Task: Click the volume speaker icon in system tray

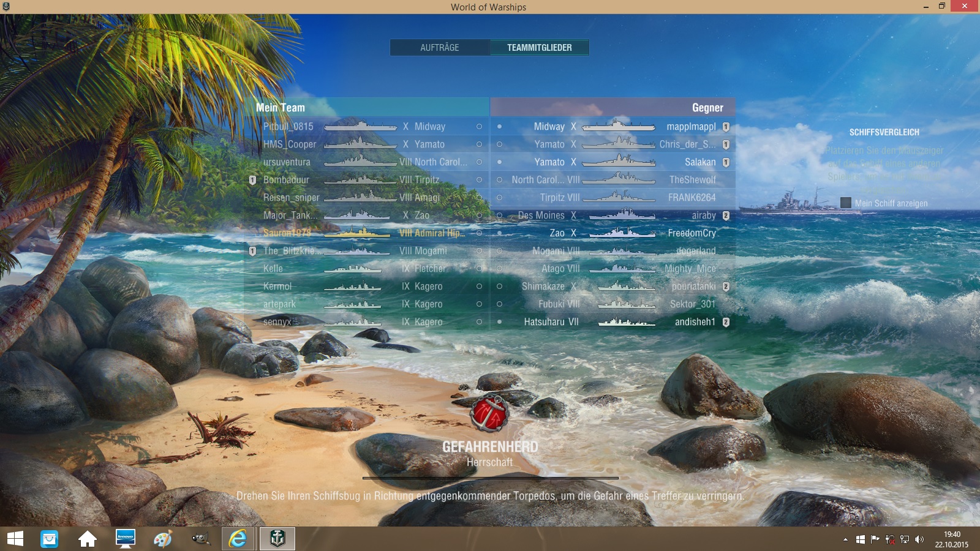Action: [x=919, y=539]
